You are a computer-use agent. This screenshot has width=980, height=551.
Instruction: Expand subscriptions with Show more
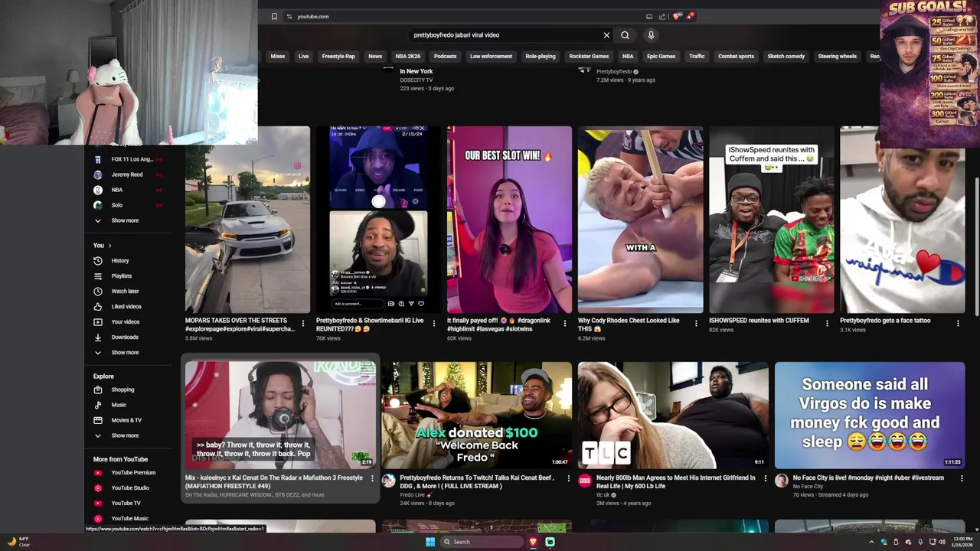click(125, 220)
